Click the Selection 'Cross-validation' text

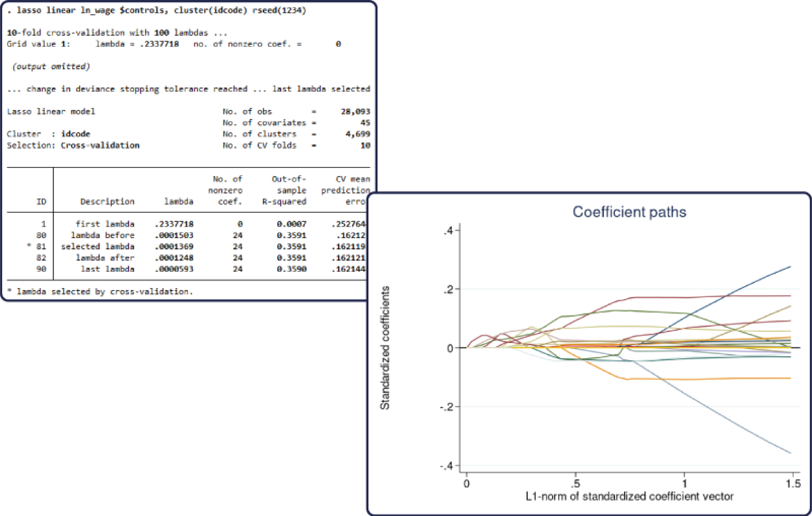point(100,145)
